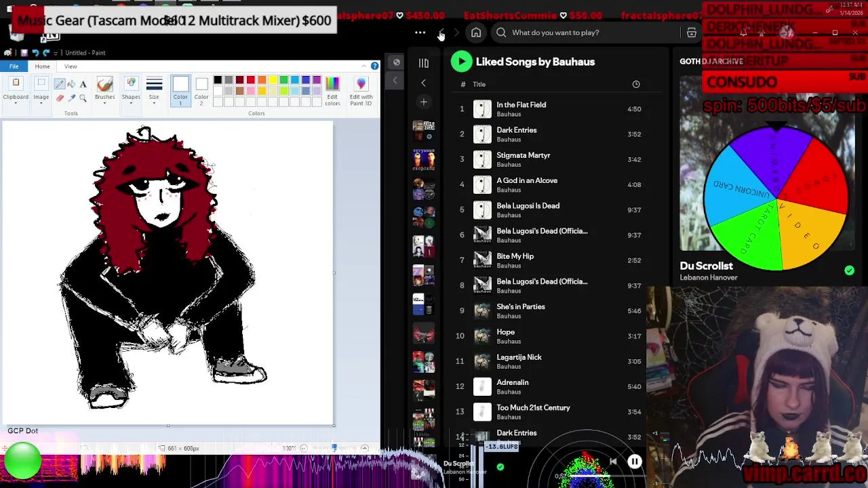Open Lebanon Hanover artist link
868x488 pixels.
(709, 277)
